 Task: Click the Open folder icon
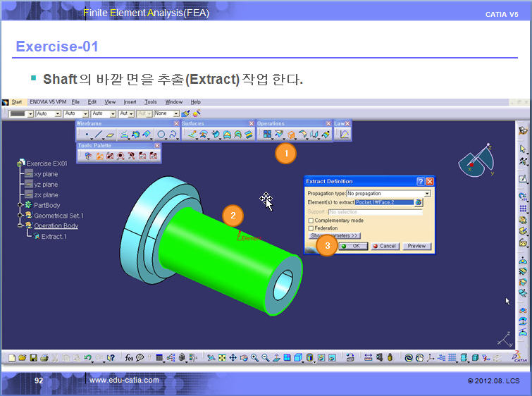point(23,357)
